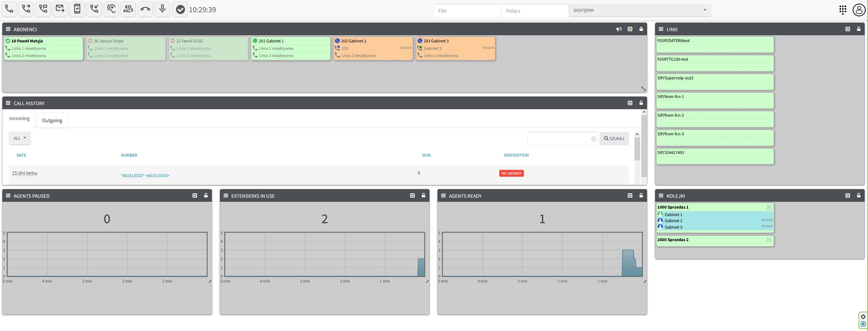Click Gabinet 2 agent in Sprzedaz 1 queue
Viewport: 868px width, 331px height.
(x=715, y=221)
